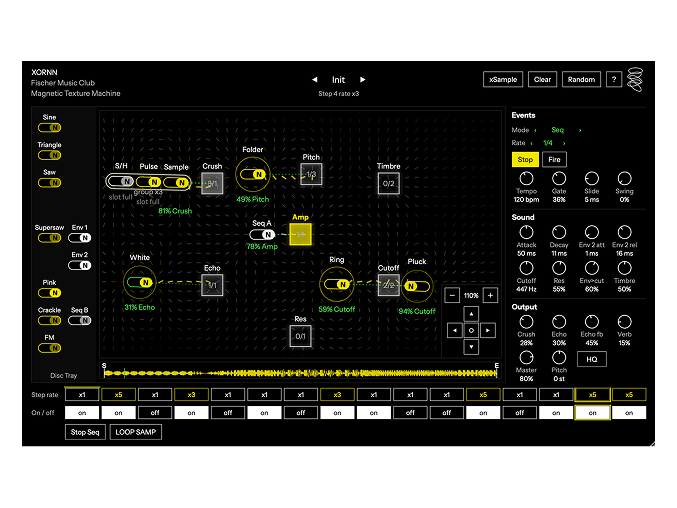Click the LOOP SAMP button

point(136,432)
